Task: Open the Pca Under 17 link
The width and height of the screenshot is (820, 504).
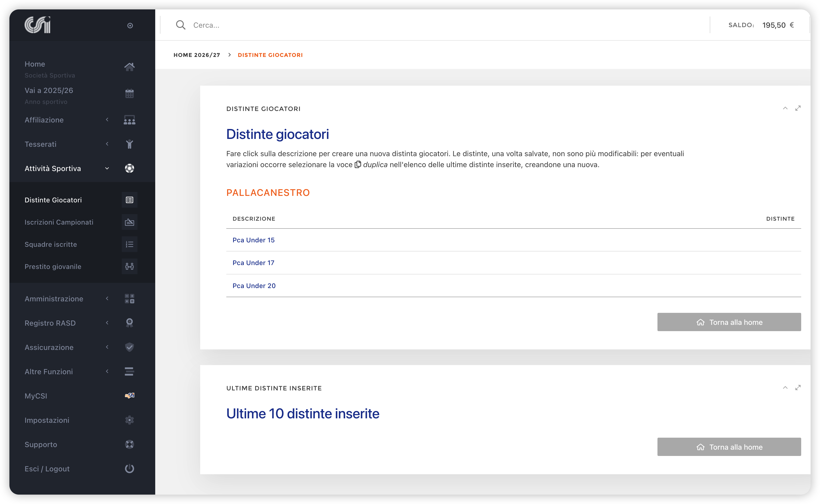Action: tap(253, 263)
